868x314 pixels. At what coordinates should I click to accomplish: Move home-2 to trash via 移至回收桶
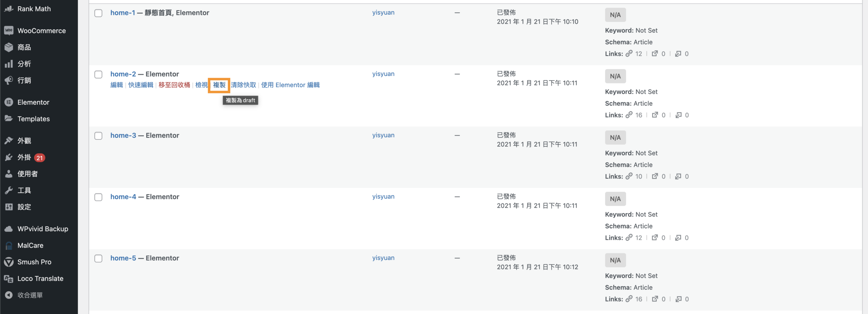(174, 85)
